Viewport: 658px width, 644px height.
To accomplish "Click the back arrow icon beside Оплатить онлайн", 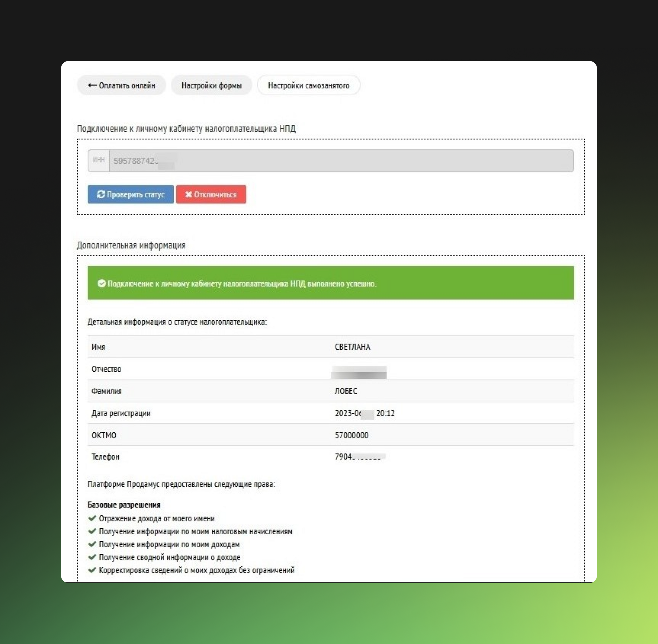I will pyautogui.click(x=92, y=85).
